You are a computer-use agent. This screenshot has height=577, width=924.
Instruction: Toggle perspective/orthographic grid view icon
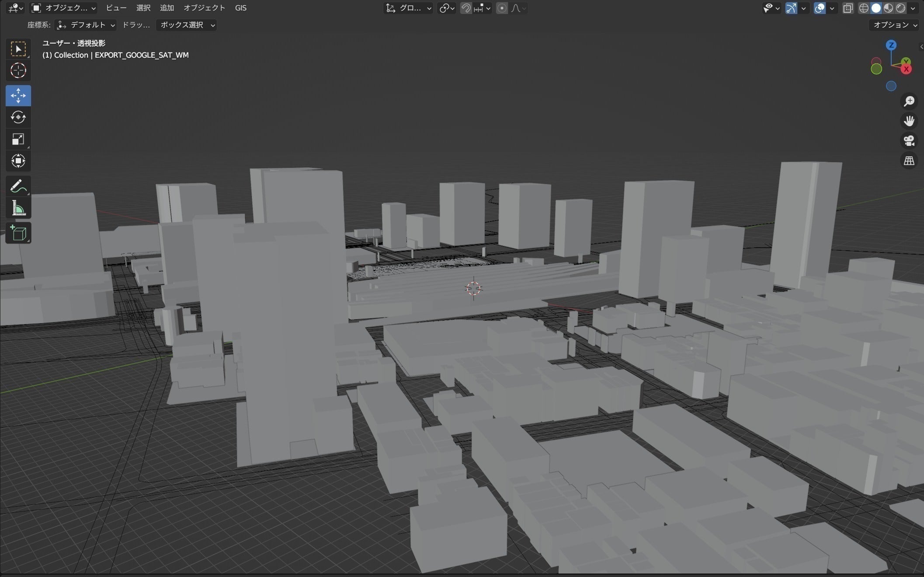point(909,161)
